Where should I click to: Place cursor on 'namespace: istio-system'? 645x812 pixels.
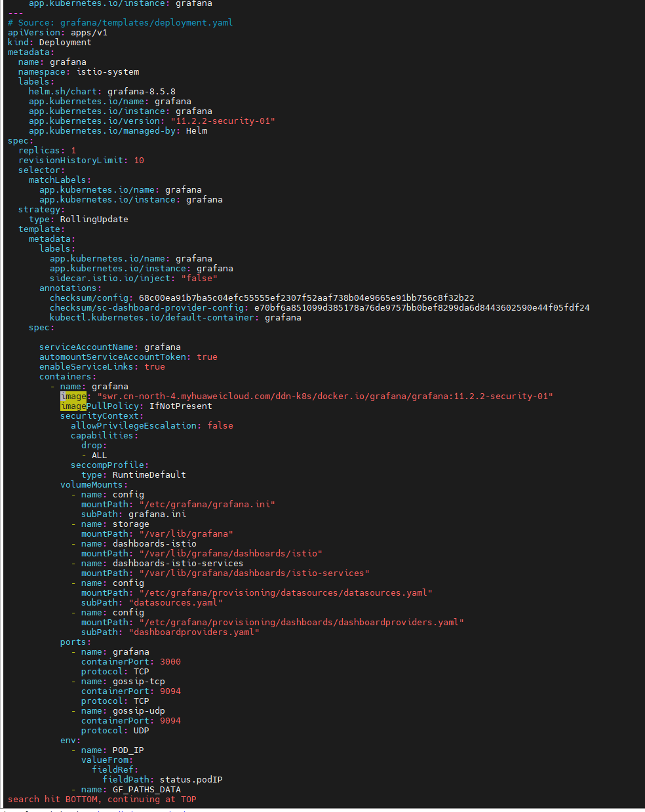pos(79,71)
